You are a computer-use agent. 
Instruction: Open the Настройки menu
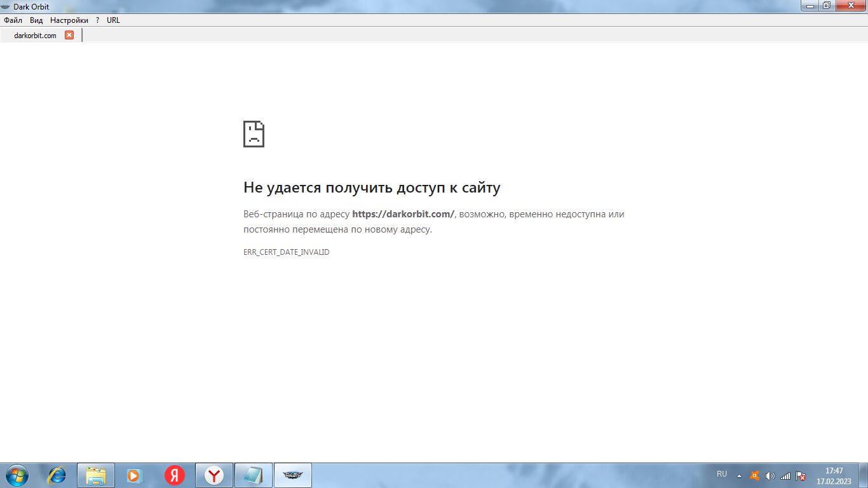69,20
